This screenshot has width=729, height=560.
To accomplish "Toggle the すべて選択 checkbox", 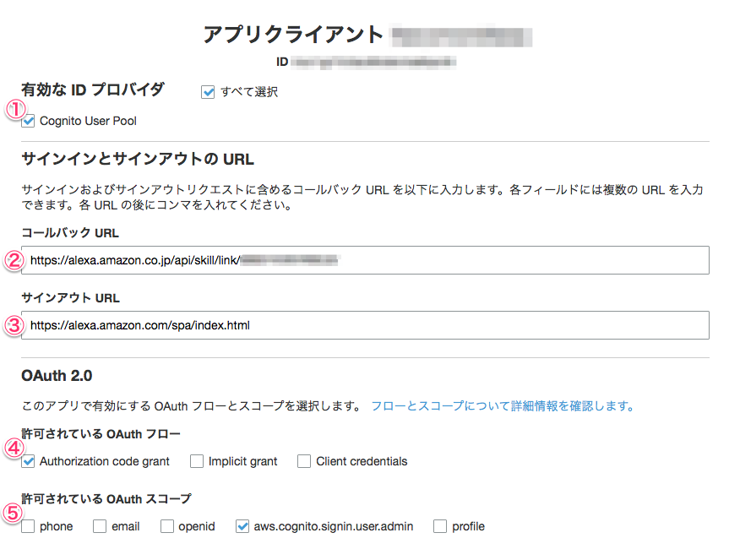I will click(x=208, y=92).
